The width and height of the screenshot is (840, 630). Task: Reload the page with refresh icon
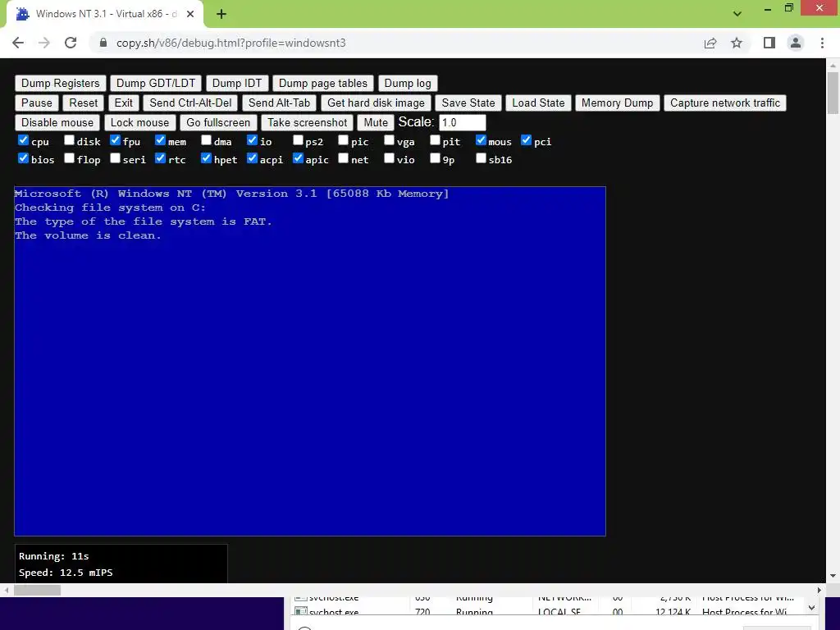click(71, 43)
